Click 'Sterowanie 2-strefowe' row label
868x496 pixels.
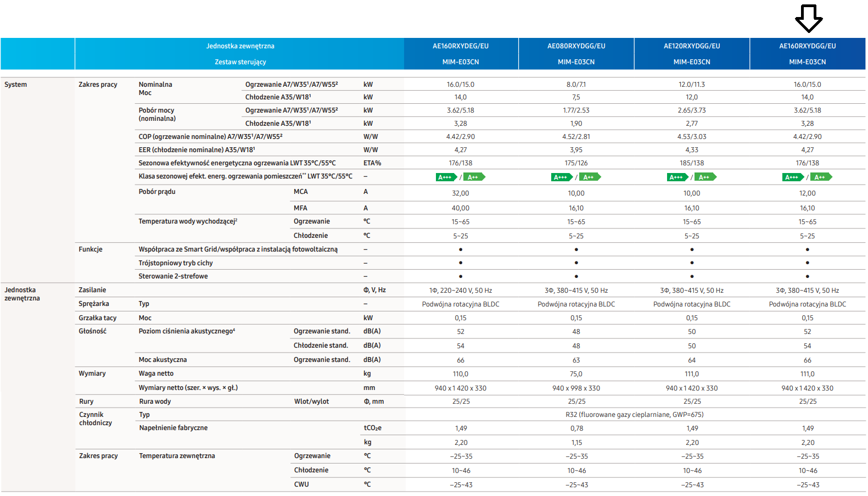[x=173, y=276]
